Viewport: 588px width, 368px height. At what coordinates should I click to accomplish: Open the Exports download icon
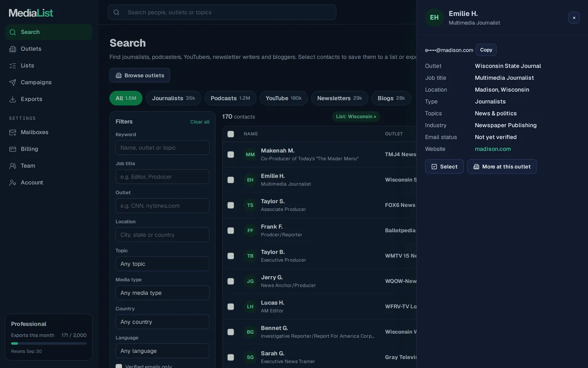[x=13, y=99]
